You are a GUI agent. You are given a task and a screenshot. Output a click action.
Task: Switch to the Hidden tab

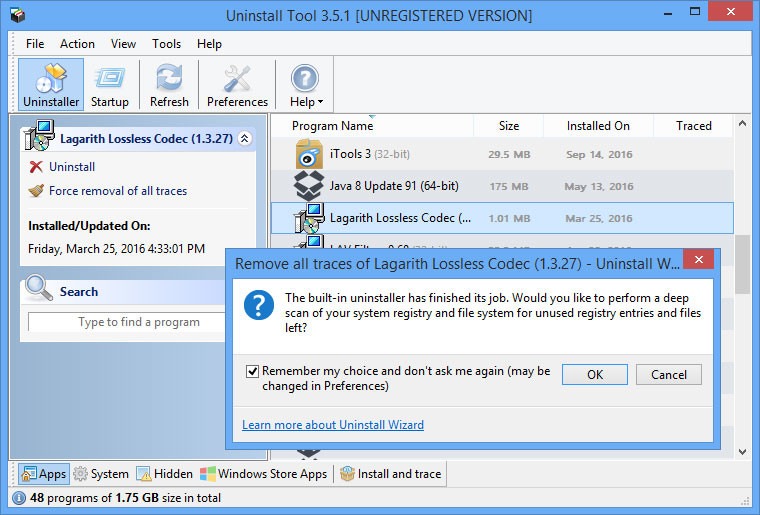[x=164, y=473]
